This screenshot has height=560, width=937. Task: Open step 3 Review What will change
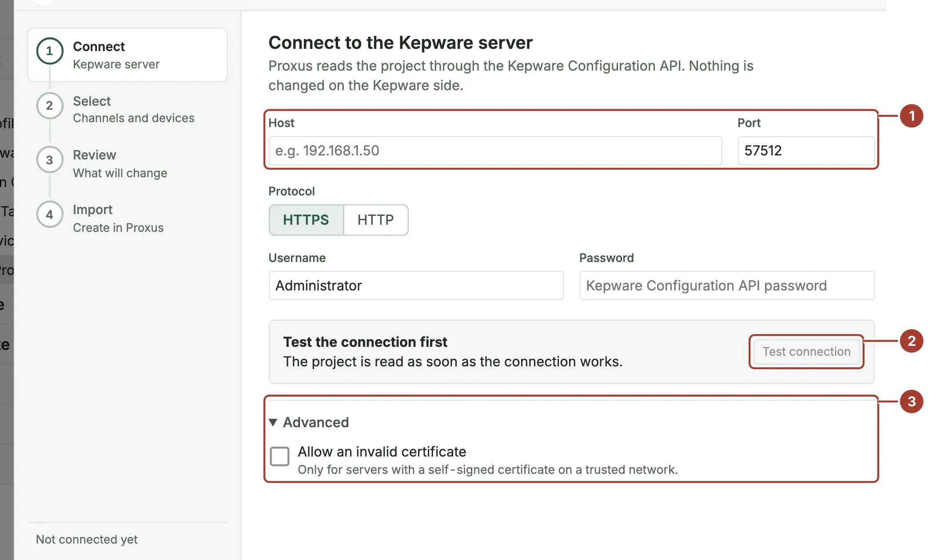point(128,164)
